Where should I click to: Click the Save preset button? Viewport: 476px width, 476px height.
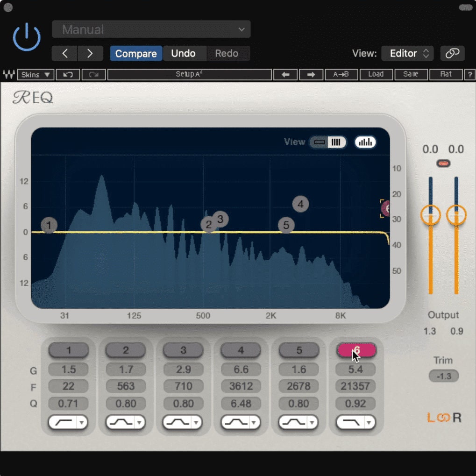(411, 74)
